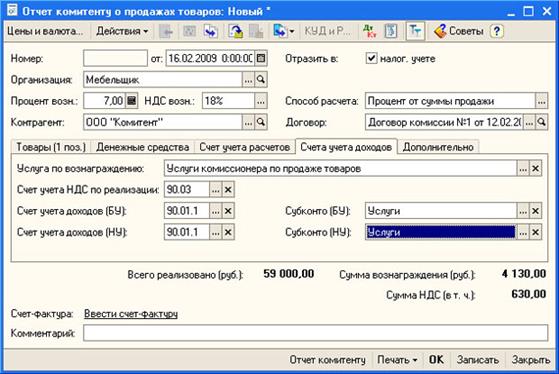Image resolution: width=559 pixels, height=374 pixels.
Task: Click the disabled КУД и Р... button
Action: (x=327, y=31)
